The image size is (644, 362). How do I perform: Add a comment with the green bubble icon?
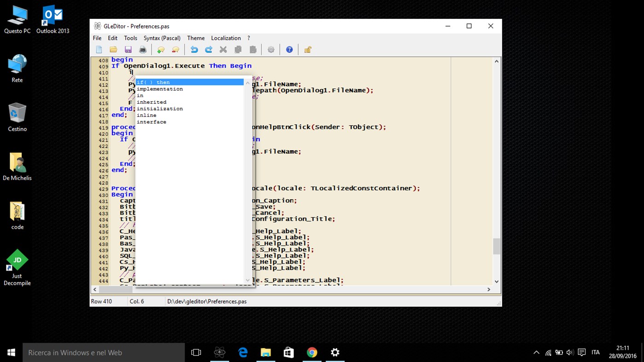pos(161,49)
